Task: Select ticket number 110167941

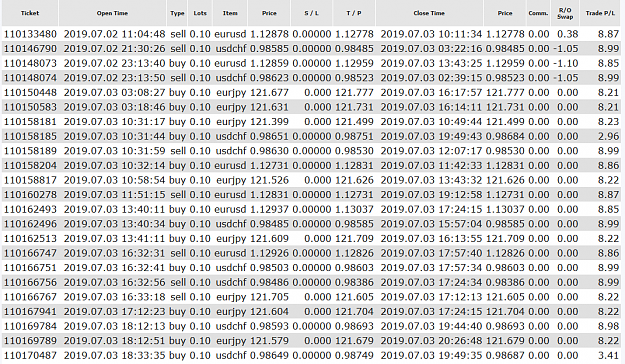Action: tap(30, 311)
